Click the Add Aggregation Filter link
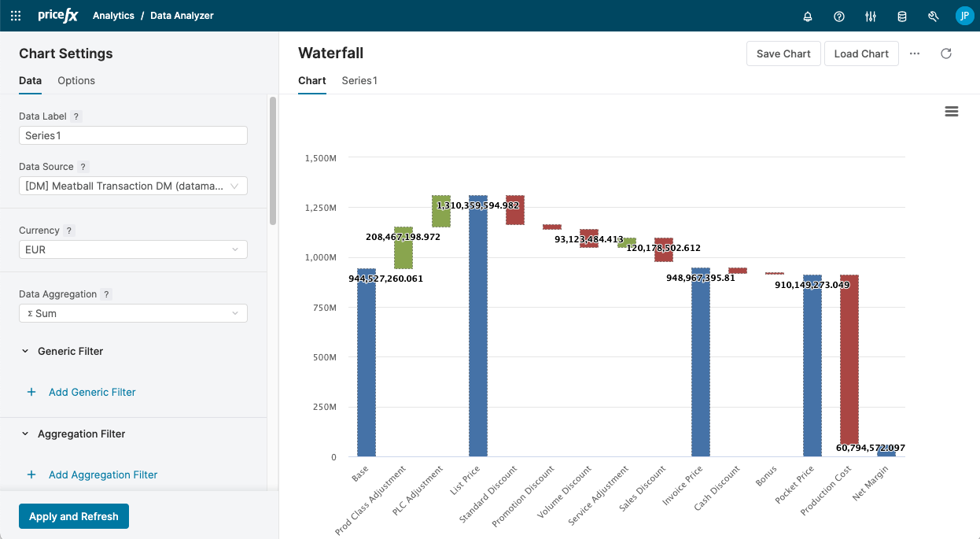 (102, 475)
